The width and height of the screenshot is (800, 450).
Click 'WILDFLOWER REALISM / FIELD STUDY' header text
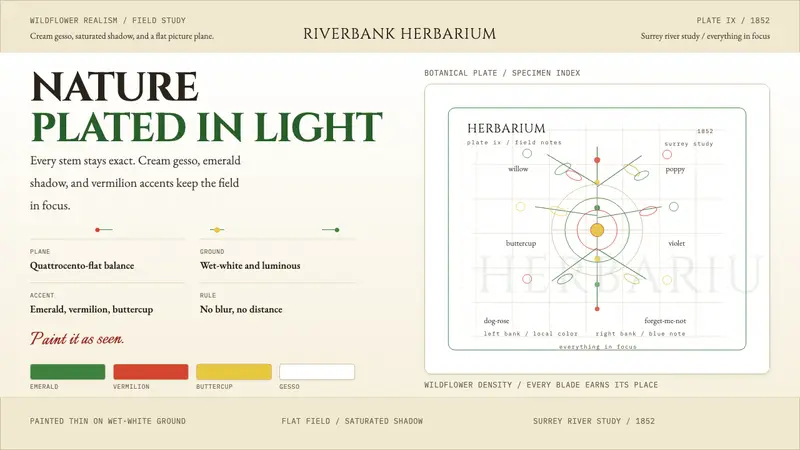click(x=108, y=20)
